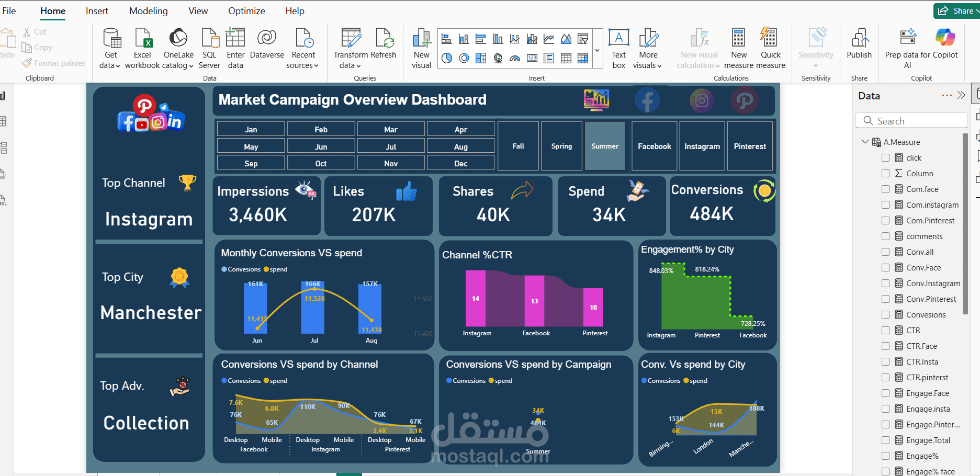
Task: Insert a stacked column chart visual
Action: pyautogui.click(x=464, y=39)
